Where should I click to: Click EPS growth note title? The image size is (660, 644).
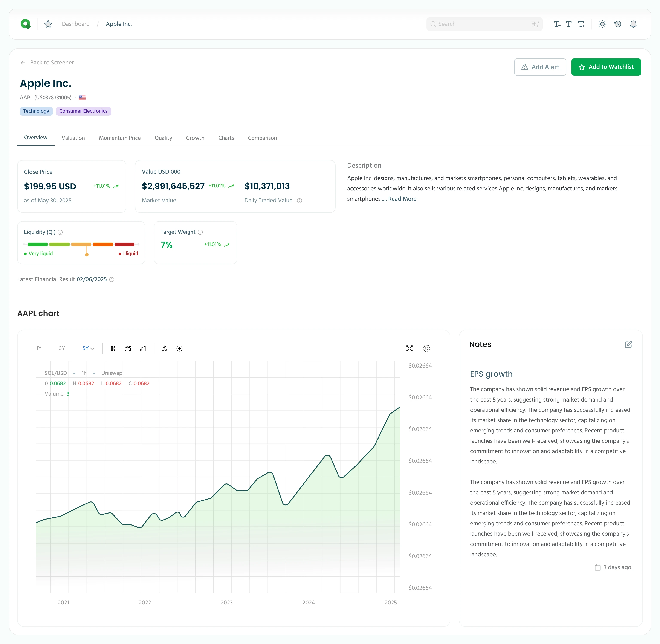tap(491, 374)
